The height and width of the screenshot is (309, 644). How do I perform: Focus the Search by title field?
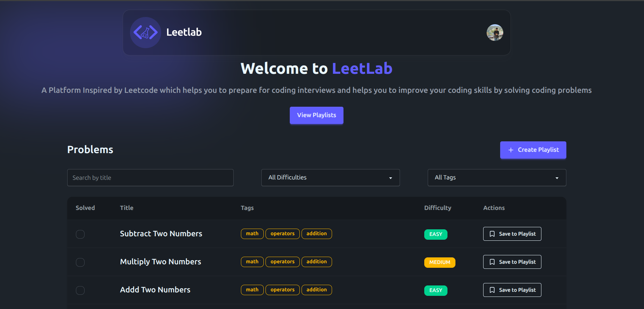[x=150, y=178]
